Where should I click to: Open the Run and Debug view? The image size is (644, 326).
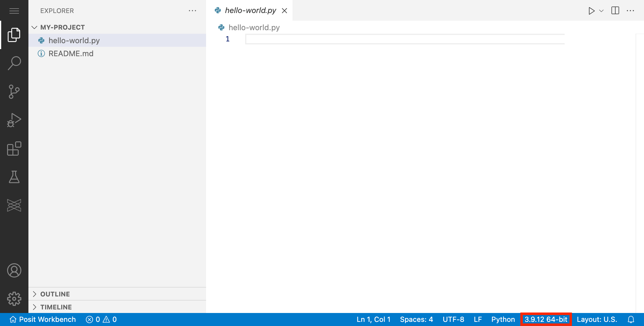tap(14, 120)
